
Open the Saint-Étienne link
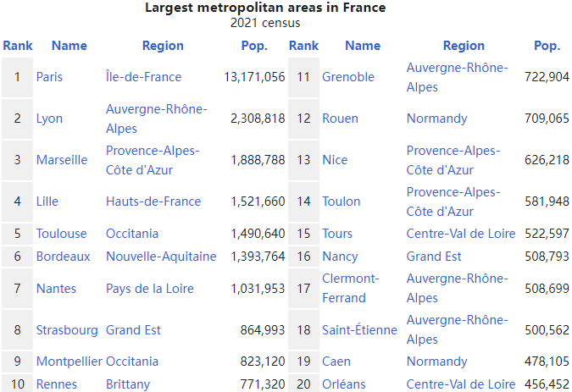pyautogui.click(x=359, y=330)
